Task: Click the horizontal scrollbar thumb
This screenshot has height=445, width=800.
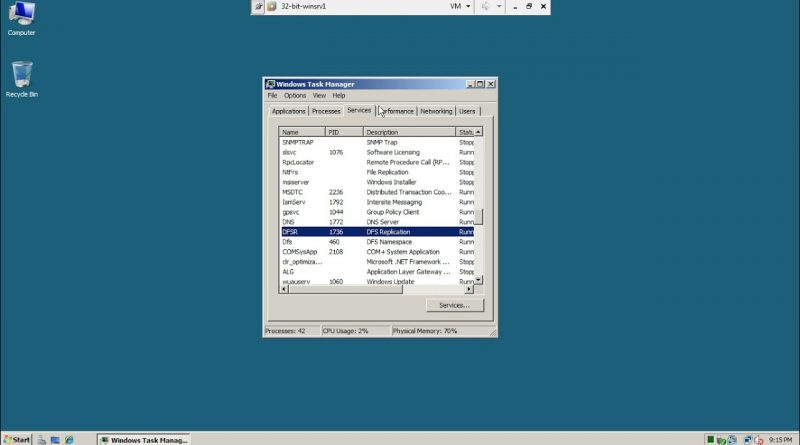Action: (x=345, y=289)
